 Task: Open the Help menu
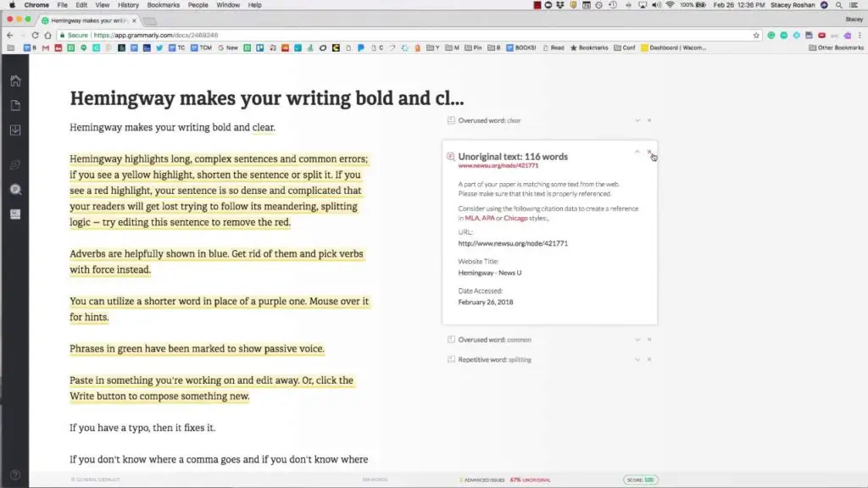[x=254, y=5]
